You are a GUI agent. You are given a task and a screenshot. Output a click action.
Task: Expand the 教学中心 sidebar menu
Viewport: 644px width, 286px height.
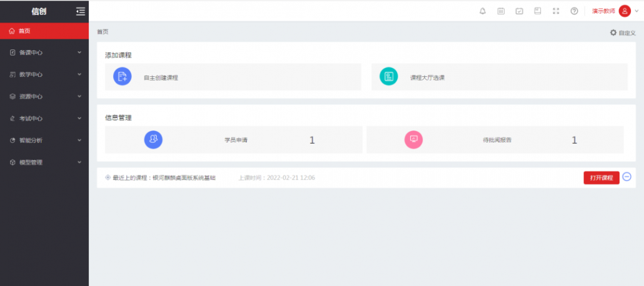point(44,74)
